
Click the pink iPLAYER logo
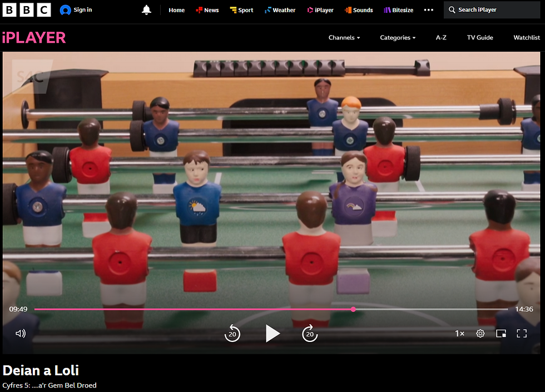click(x=34, y=38)
